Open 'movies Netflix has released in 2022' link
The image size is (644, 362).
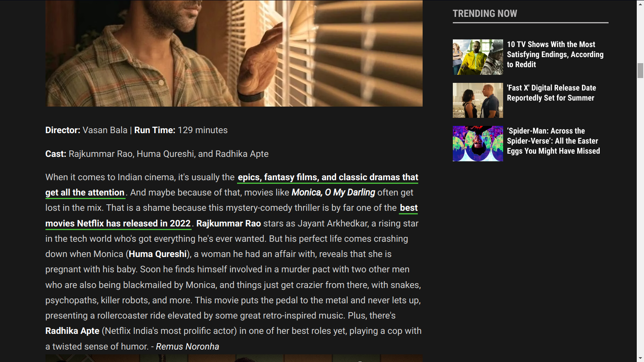pos(118,224)
